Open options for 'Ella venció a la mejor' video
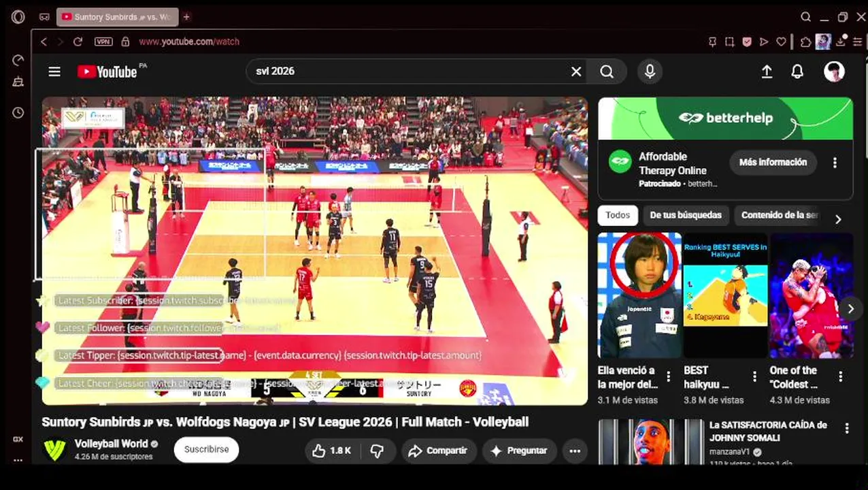 click(x=668, y=376)
